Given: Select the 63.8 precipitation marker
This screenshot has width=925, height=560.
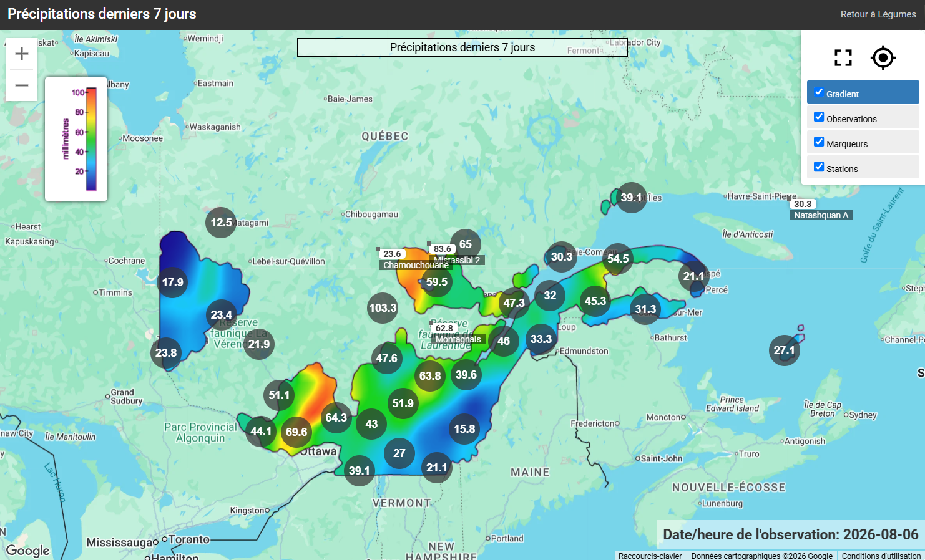Looking at the screenshot, I should coord(430,376).
